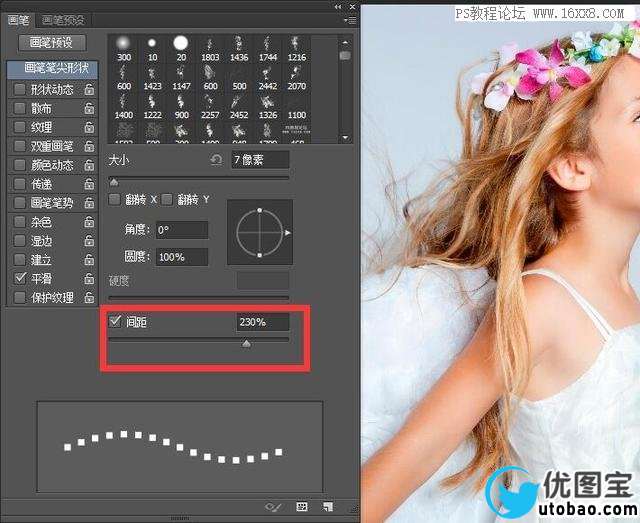The height and width of the screenshot is (523, 640).
Task: Click the 间距 spacing slider handle
Action: click(246, 344)
